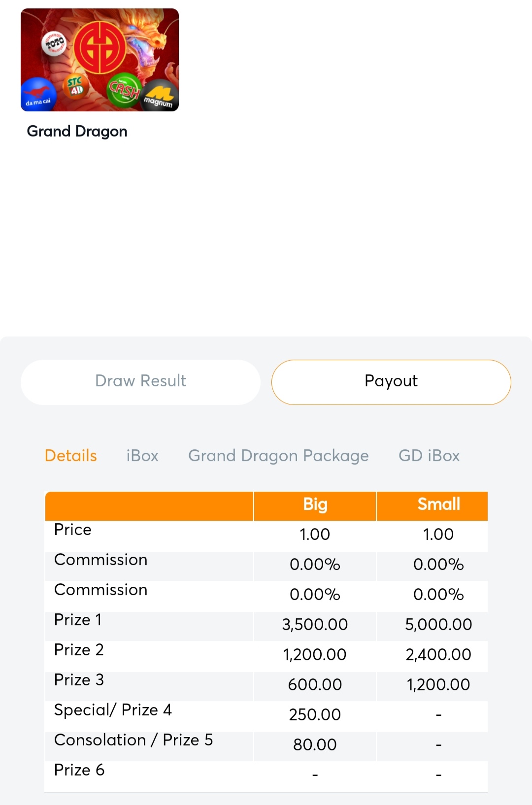The width and height of the screenshot is (532, 805).
Task: Open the Details sub-tab
Action: point(70,456)
